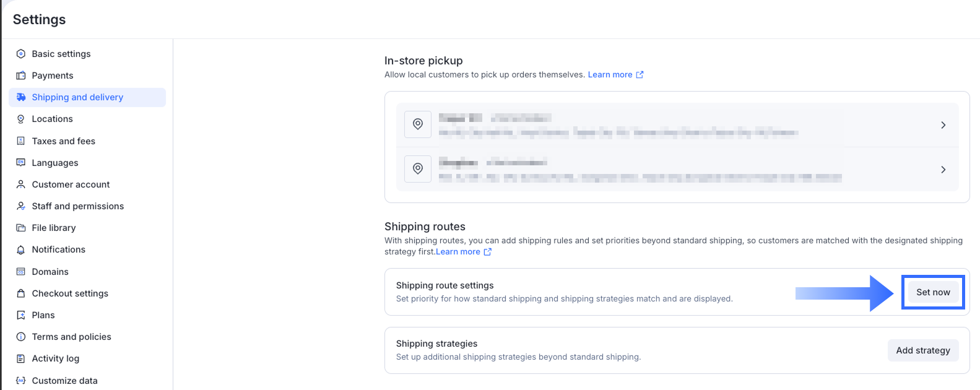Viewport: 980px width, 390px height.
Task: Expand the second in-store pickup location chevron
Action: click(943, 170)
